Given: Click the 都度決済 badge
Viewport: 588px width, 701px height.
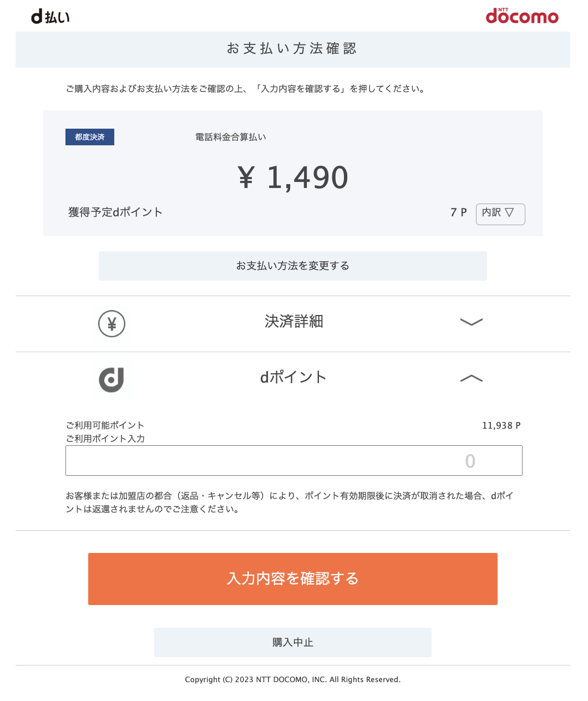Looking at the screenshot, I should [x=90, y=137].
